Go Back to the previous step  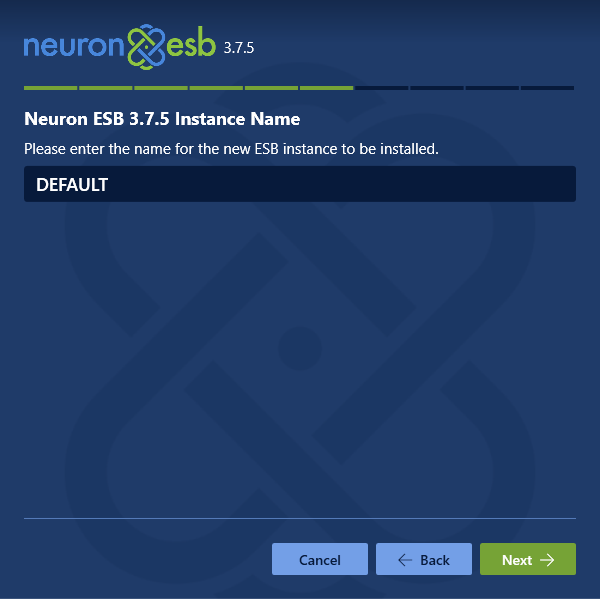pos(424,559)
